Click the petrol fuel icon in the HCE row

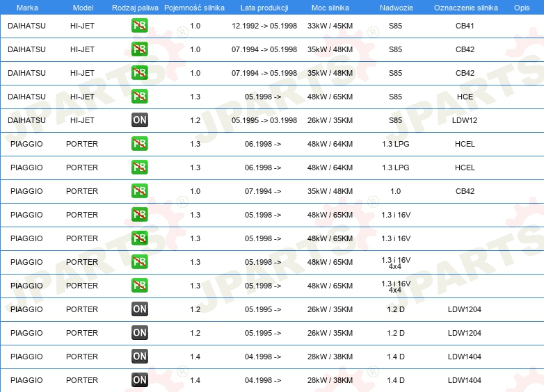click(139, 97)
